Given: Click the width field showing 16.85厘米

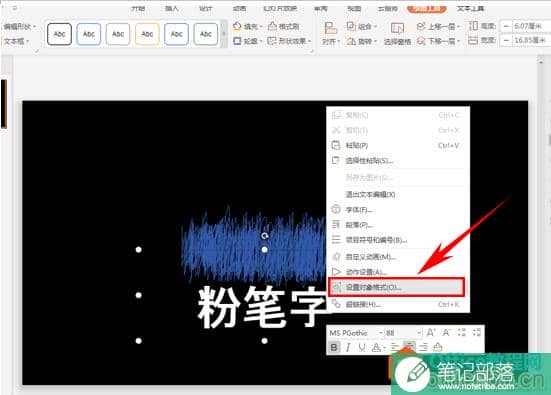Looking at the screenshot, I should (531, 41).
